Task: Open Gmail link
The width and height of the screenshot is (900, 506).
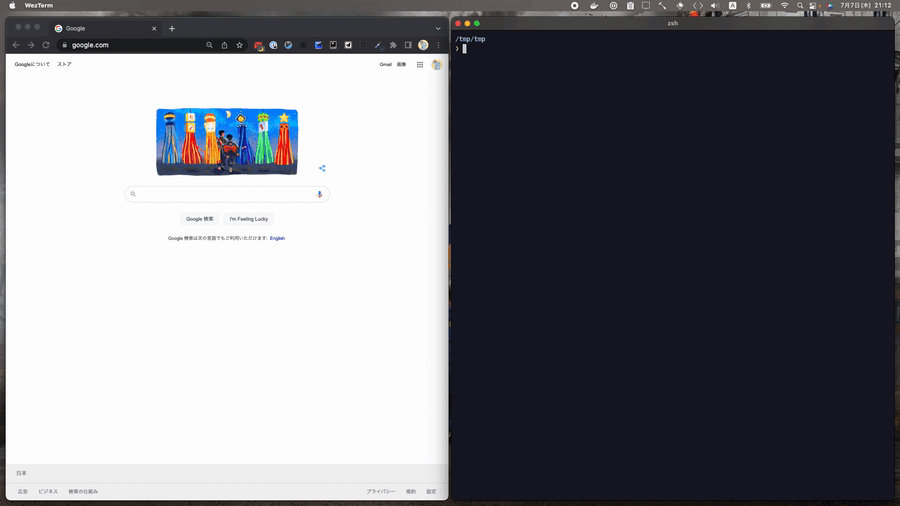Action: click(385, 64)
